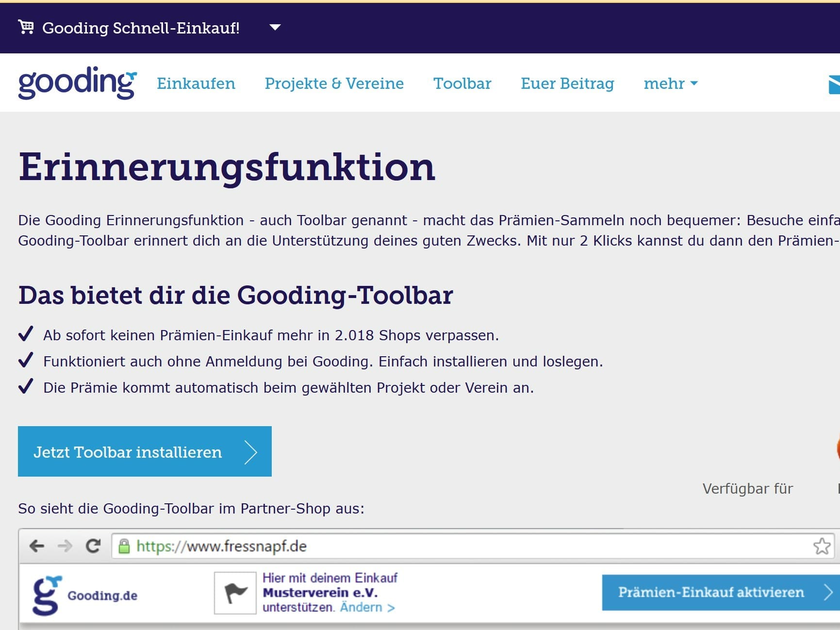Click the shopping cart icon in top bar
Viewport: 840px width, 630px height.
click(x=26, y=27)
